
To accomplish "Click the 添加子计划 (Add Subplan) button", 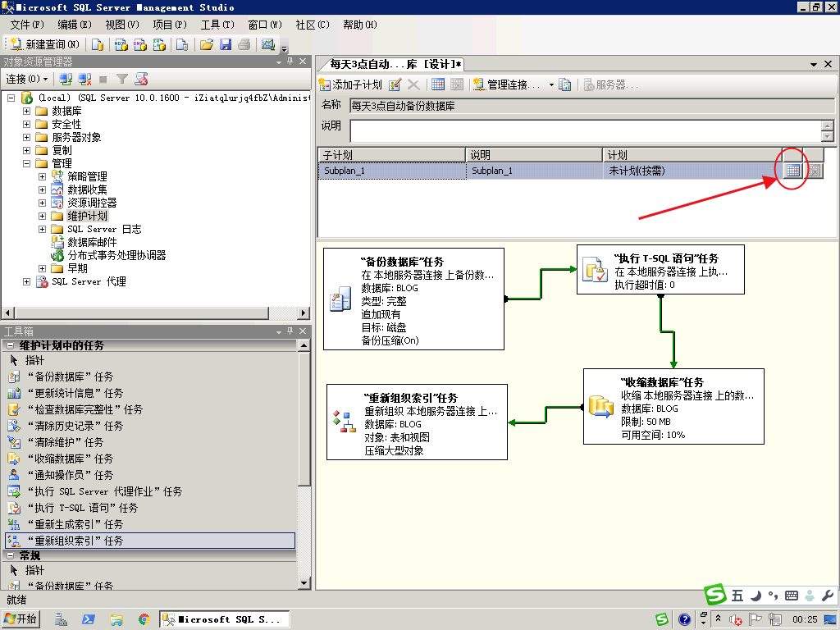I will click(x=350, y=84).
